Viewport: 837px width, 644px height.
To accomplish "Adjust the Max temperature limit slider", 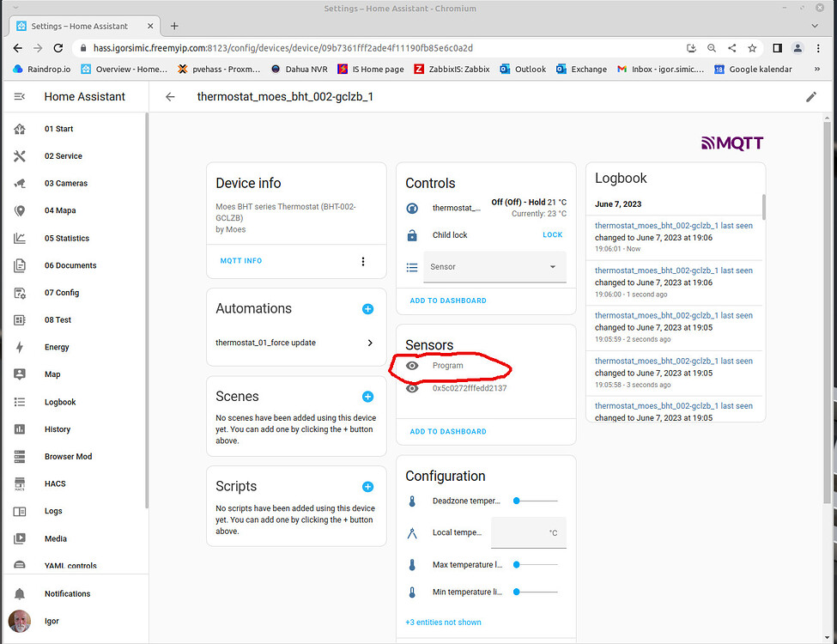I will click(536, 564).
